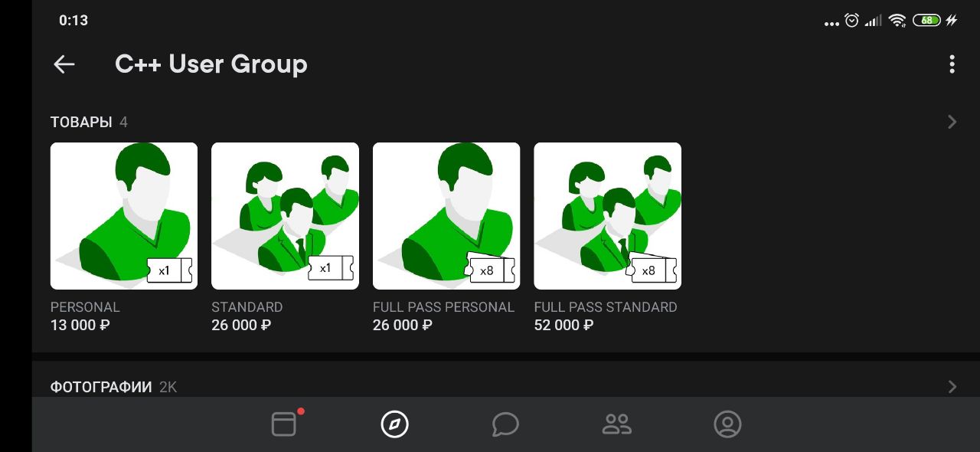The height and width of the screenshot is (452, 980).
Task: Tap the alarm clock status icon
Action: coord(852,21)
